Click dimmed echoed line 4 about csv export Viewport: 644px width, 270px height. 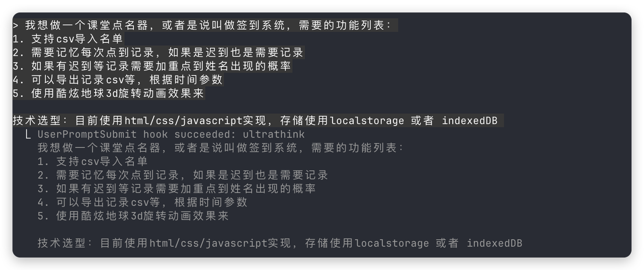pyautogui.click(x=143, y=202)
